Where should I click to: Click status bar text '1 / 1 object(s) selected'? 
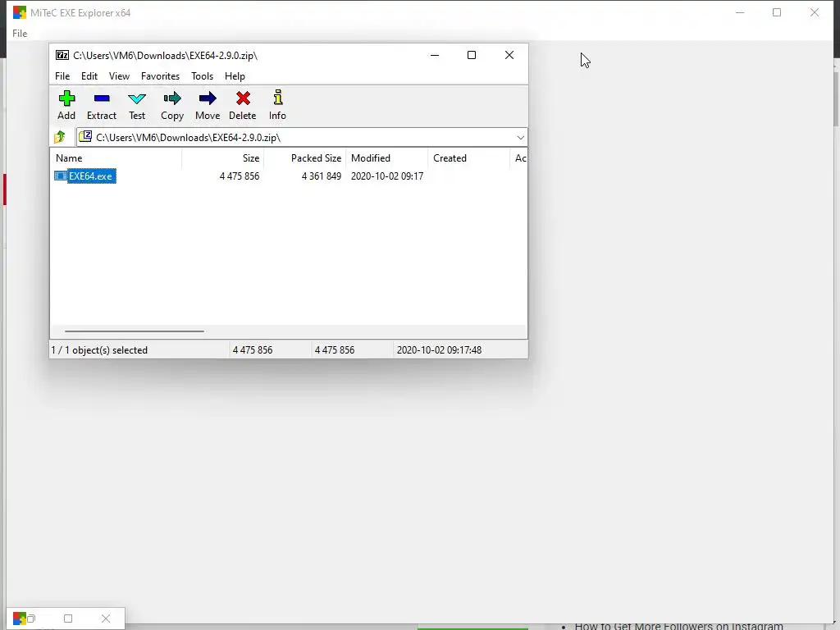click(x=99, y=349)
